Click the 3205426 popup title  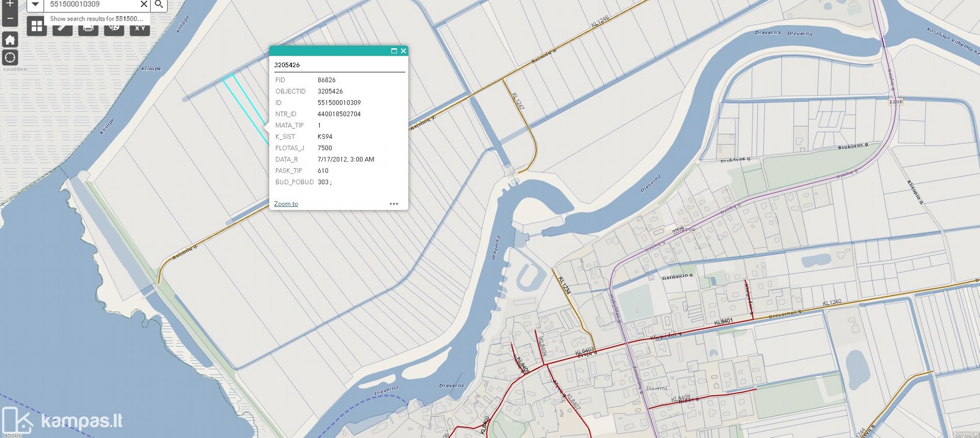tap(287, 65)
